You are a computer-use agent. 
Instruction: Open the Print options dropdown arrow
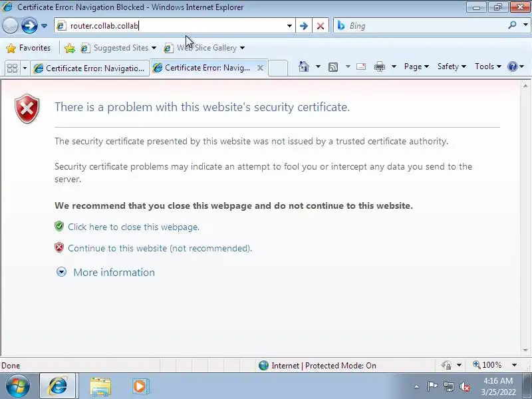pos(394,66)
